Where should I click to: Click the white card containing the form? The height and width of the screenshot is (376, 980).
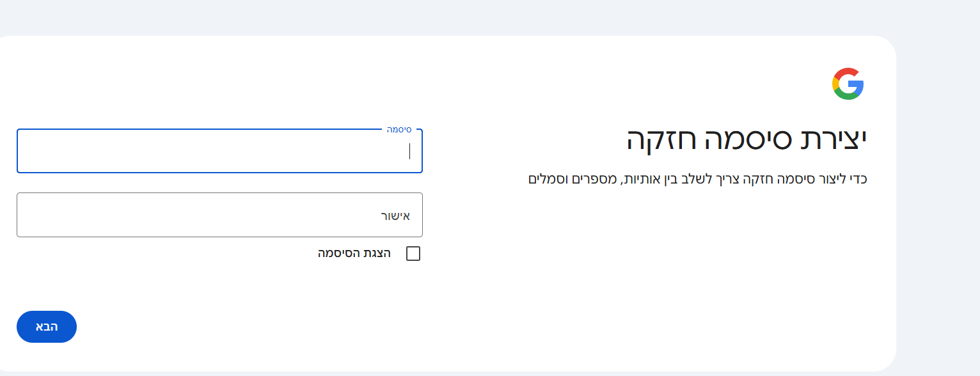[x=576, y=288]
